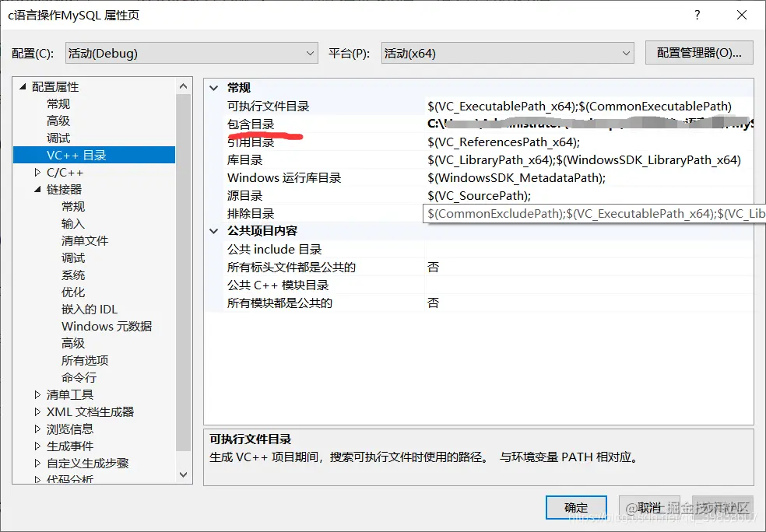Select the C/C++ tree label
The image size is (766, 532).
65,173
